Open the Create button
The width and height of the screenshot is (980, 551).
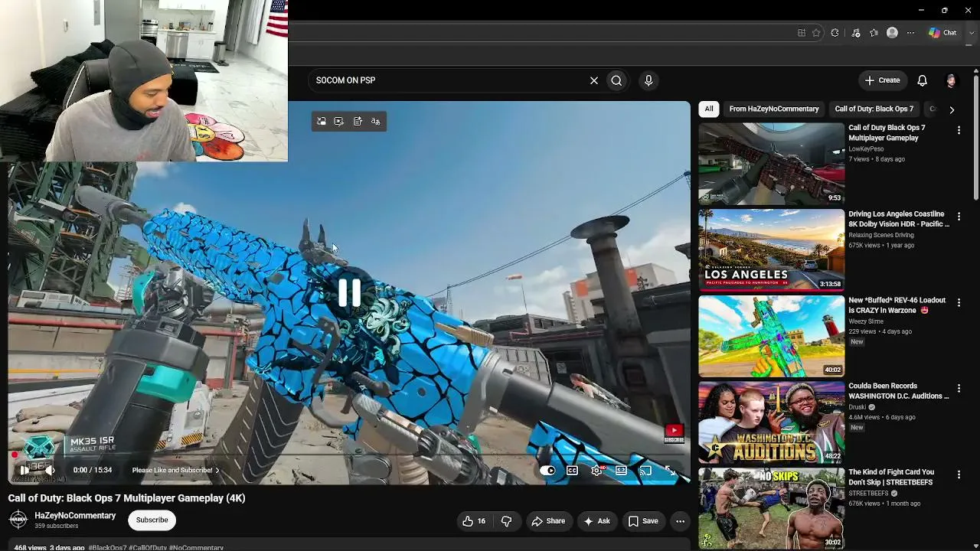(x=882, y=80)
